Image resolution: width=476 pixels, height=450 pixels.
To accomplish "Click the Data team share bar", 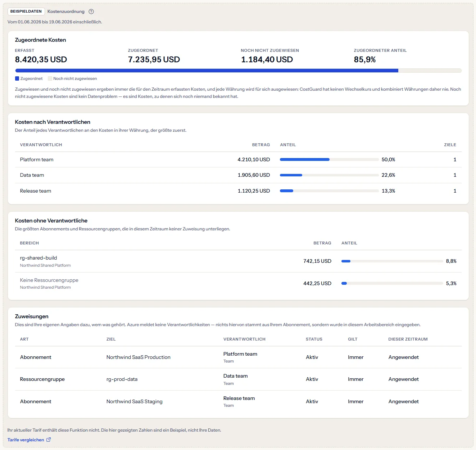I will tap(329, 175).
